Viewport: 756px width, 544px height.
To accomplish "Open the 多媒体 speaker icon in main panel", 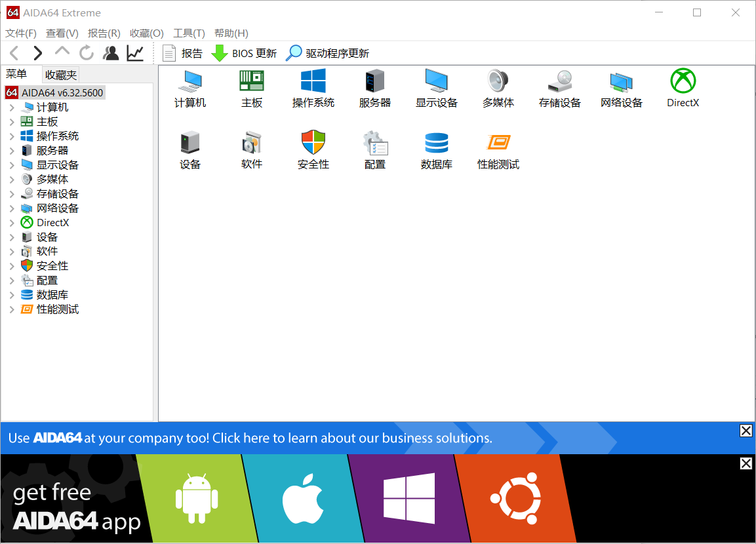I will click(498, 88).
